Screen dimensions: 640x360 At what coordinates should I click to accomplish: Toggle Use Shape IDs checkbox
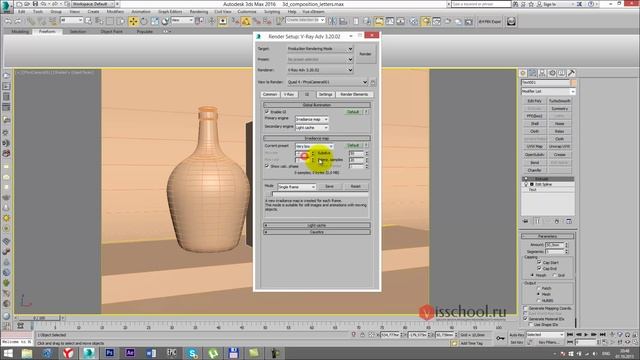tap(531, 324)
